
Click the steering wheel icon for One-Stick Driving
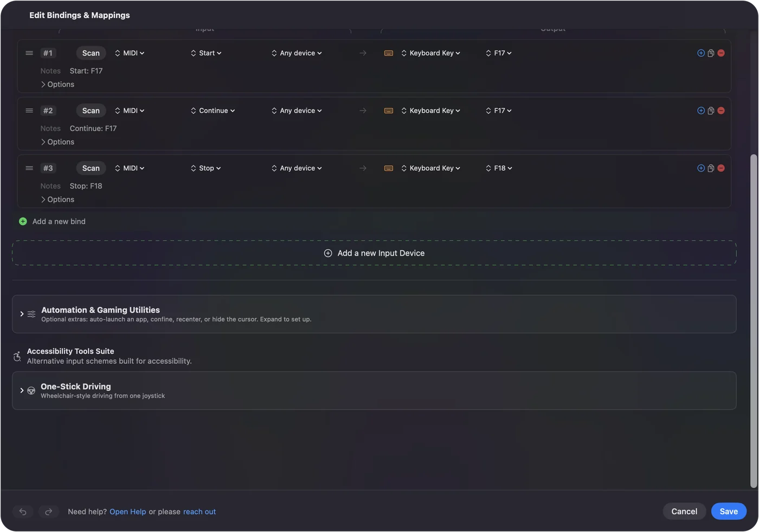point(31,390)
